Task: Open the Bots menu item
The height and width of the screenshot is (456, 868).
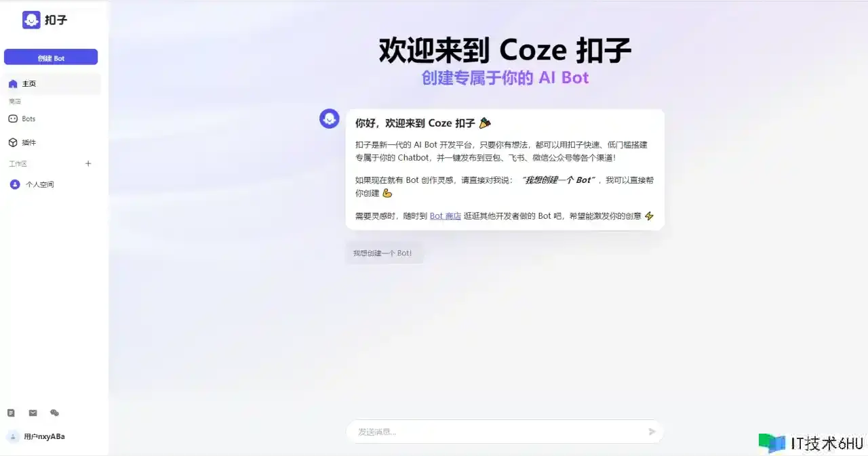Action: click(x=52, y=119)
